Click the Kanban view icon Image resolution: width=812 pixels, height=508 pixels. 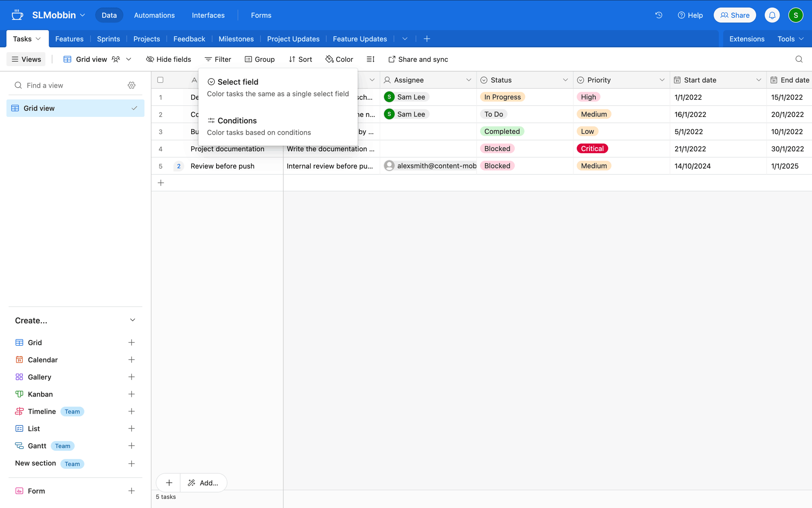(x=19, y=394)
